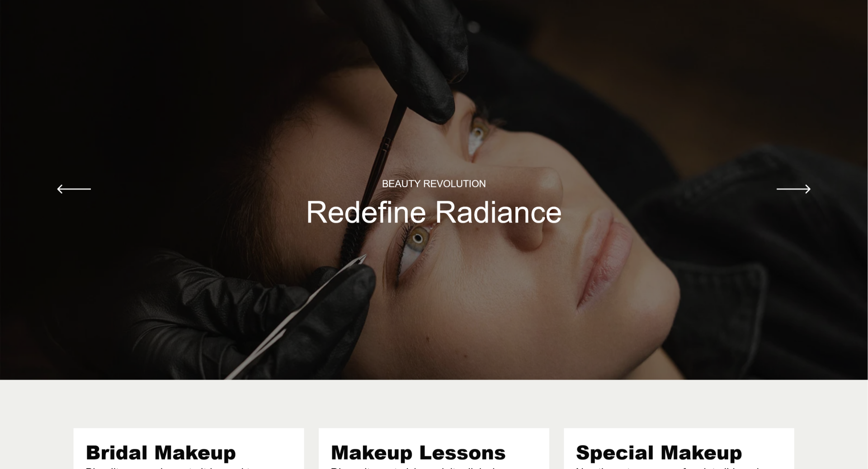Viewport: 868px width, 469px height.
Task: Click empty white area of Bridal Makeup card
Action: [x=271, y=448]
